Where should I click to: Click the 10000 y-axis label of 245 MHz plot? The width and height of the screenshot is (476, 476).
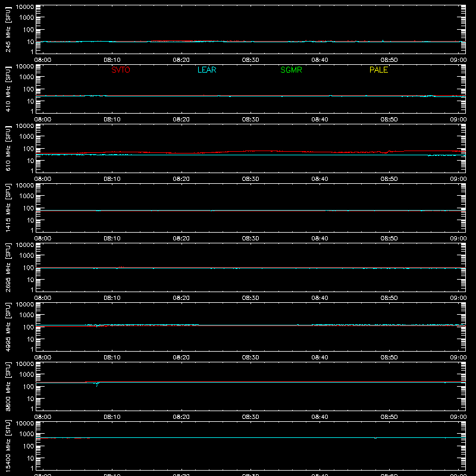click(25, 7)
